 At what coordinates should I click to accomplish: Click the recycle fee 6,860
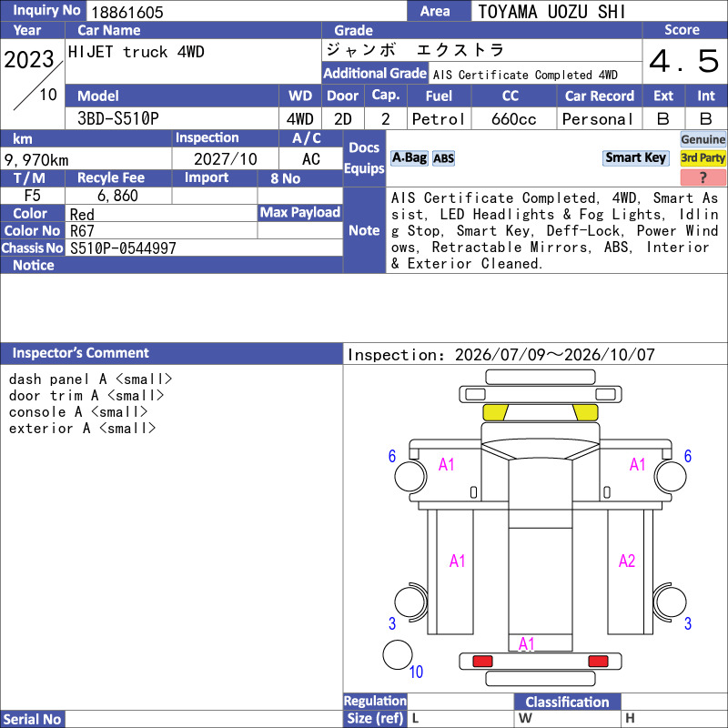117,196
